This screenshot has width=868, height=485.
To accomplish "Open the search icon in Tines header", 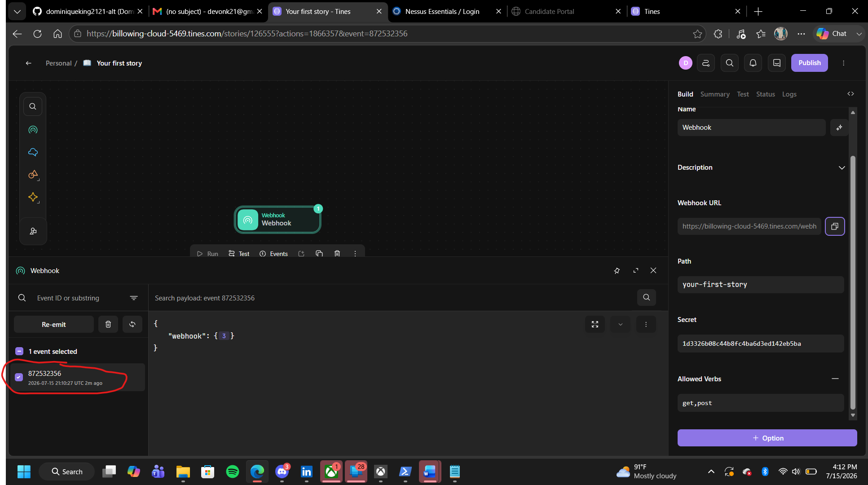I will click(730, 63).
